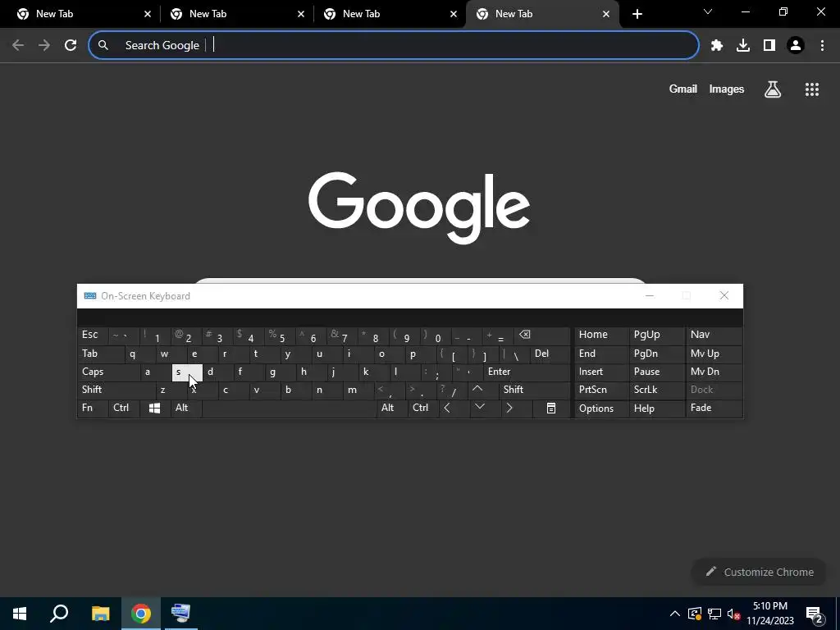
Task: Show hidden system tray icons chevron
Action: [x=675, y=614]
